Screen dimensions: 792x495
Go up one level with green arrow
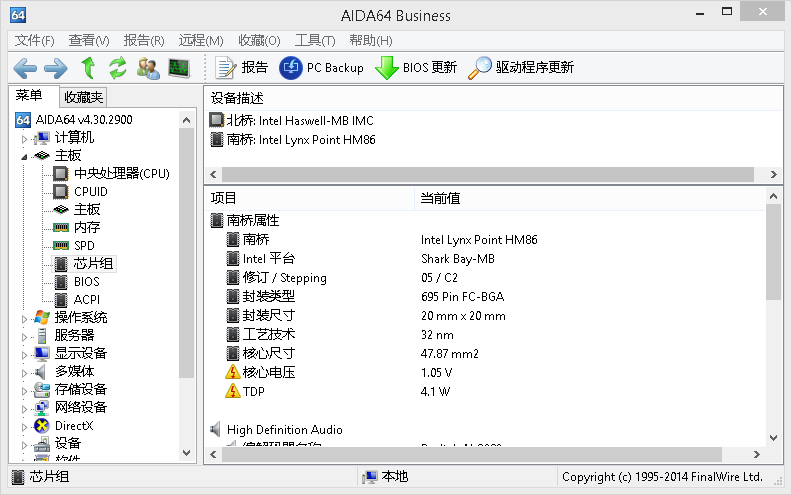88,68
